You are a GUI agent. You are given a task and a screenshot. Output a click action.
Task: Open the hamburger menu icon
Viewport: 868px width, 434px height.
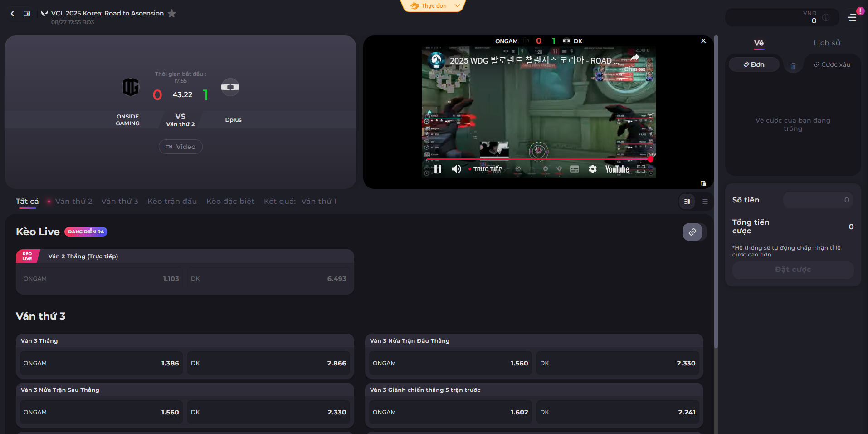tap(853, 18)
